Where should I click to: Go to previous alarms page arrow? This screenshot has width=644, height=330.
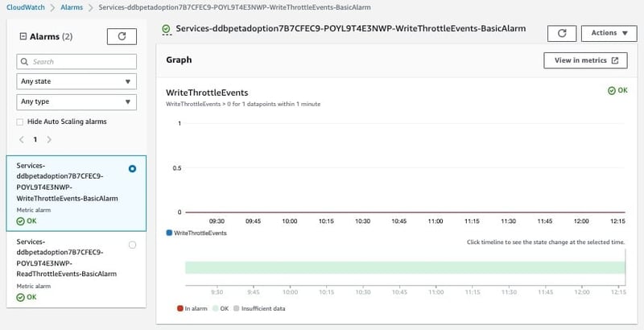20,139
